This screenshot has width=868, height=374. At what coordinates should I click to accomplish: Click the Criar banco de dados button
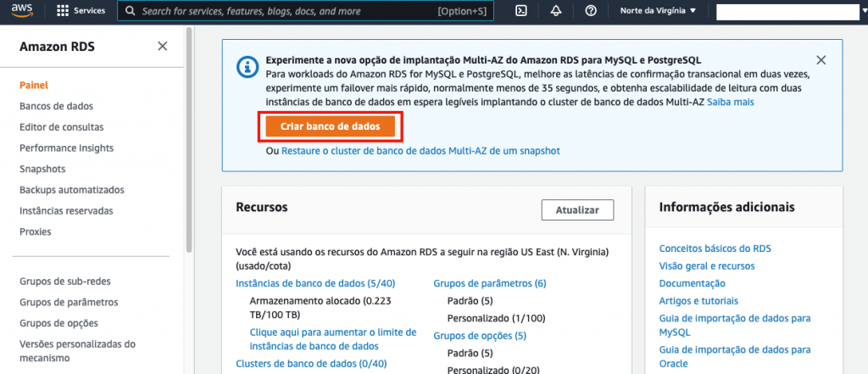[331, 126]
